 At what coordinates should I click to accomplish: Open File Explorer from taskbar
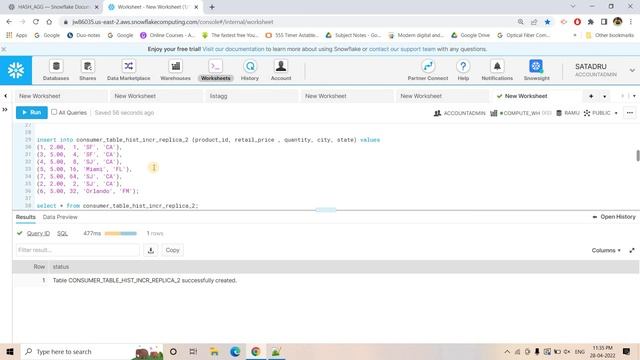click(x=214, y=351)
